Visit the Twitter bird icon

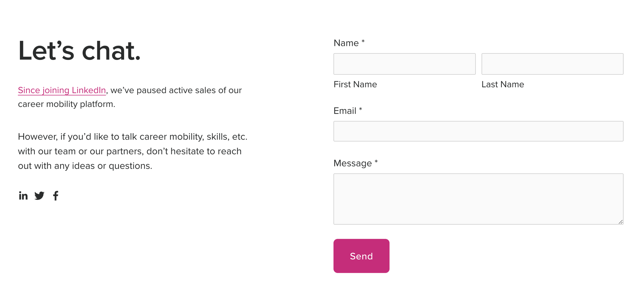click(39, 196)
